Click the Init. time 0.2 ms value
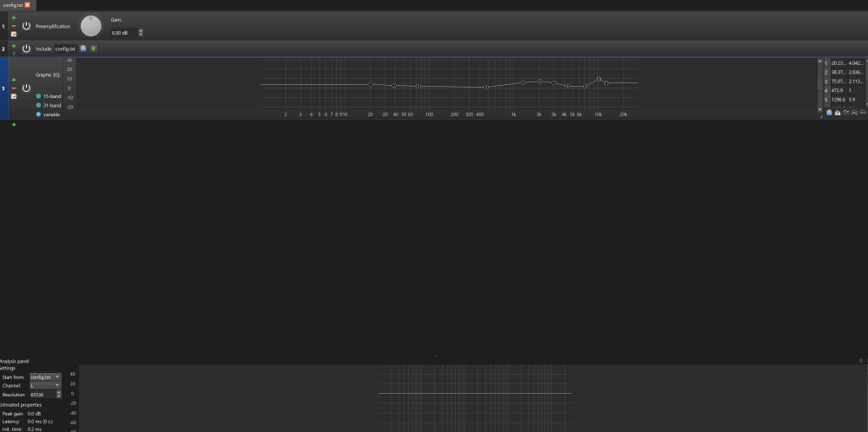Screen dimensions: 868x432 (x=34, y=429)
